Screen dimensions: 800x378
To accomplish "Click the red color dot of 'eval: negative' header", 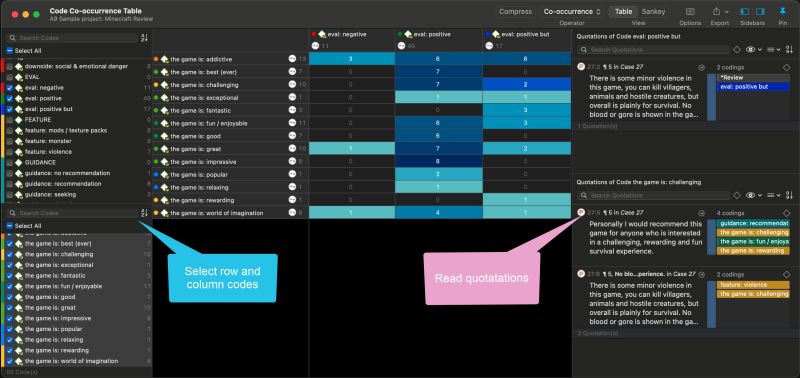I will (314, 35).
